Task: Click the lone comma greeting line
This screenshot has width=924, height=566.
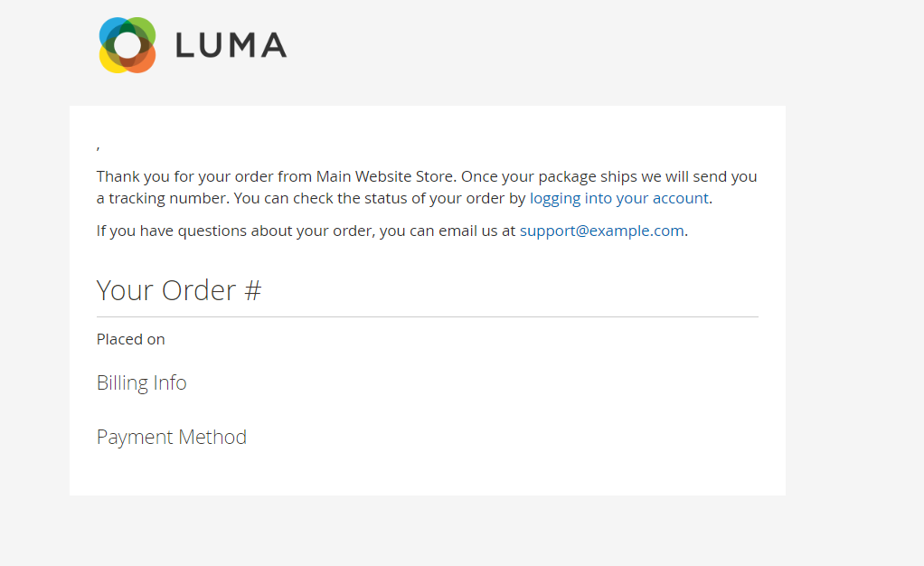Action: (x=98, y=147)
